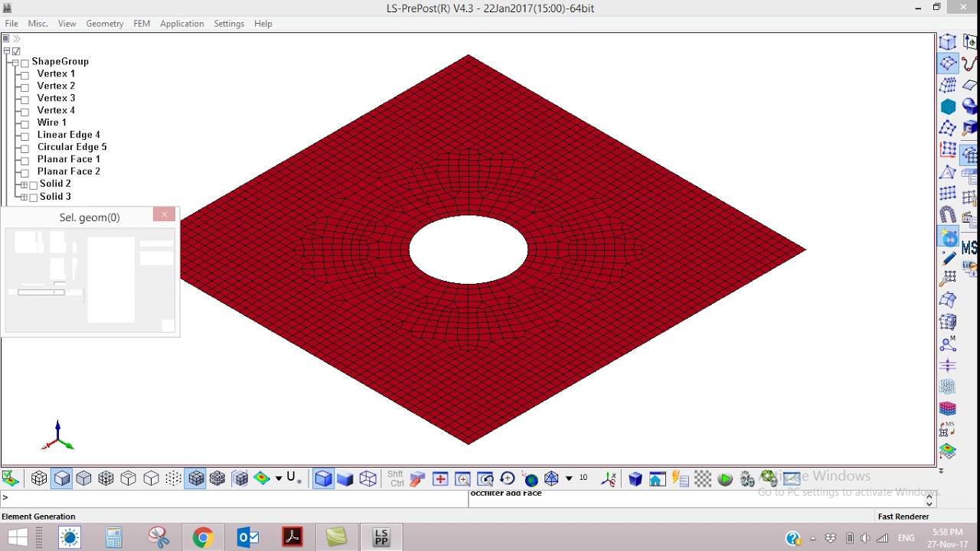Image resolution: width=980 pixels, height=551 pixels.
Task: Click the teal solid cube mesher icon
Action: (x=949, y=106)
